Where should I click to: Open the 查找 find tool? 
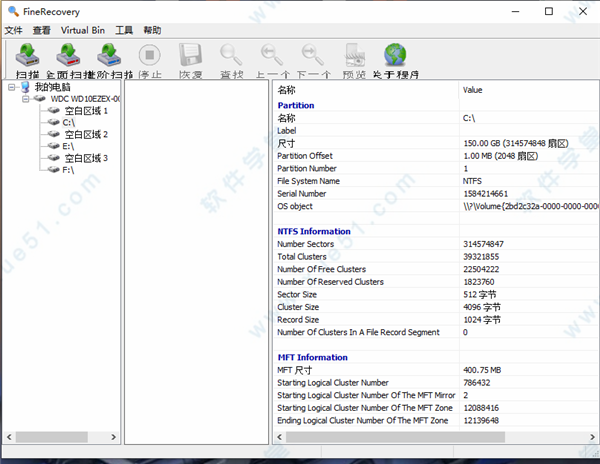point(231,58)
